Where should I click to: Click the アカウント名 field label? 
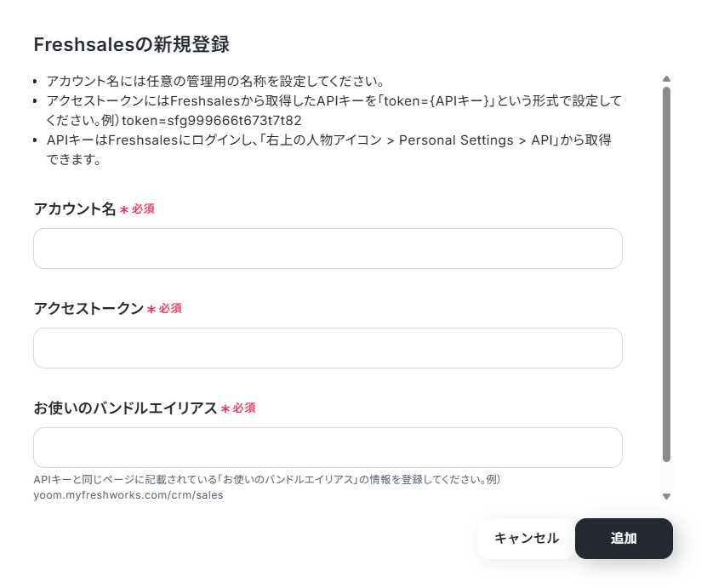74,209
